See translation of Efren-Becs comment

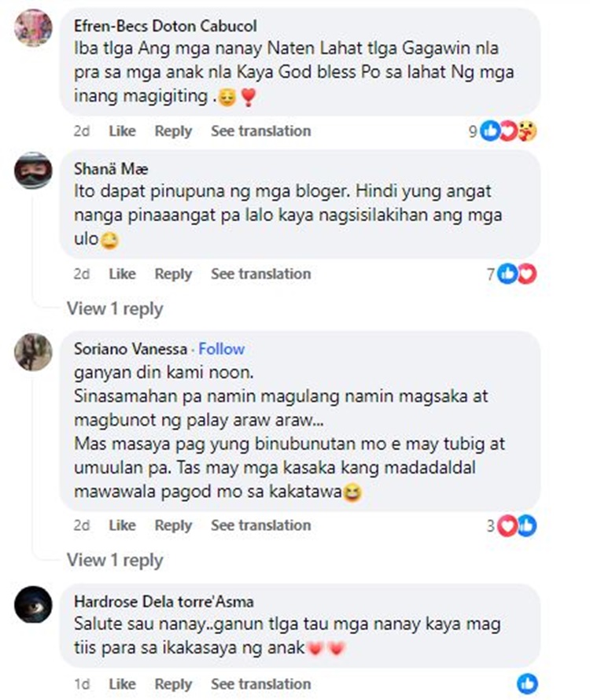pos(261,131)
